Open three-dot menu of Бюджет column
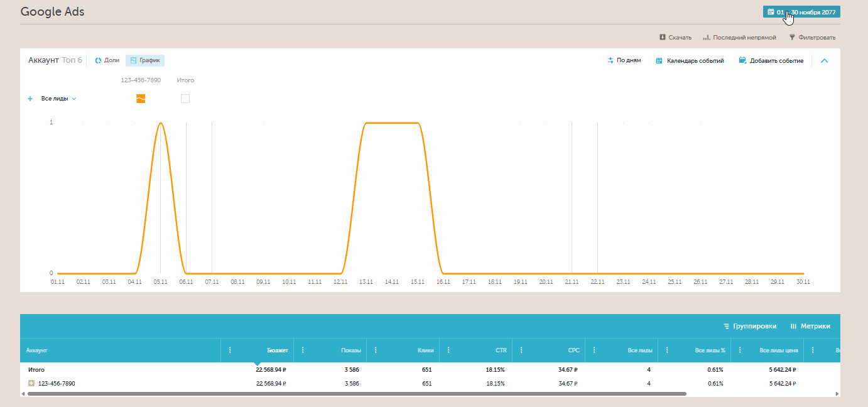868x407 pixels. point(230,350)
